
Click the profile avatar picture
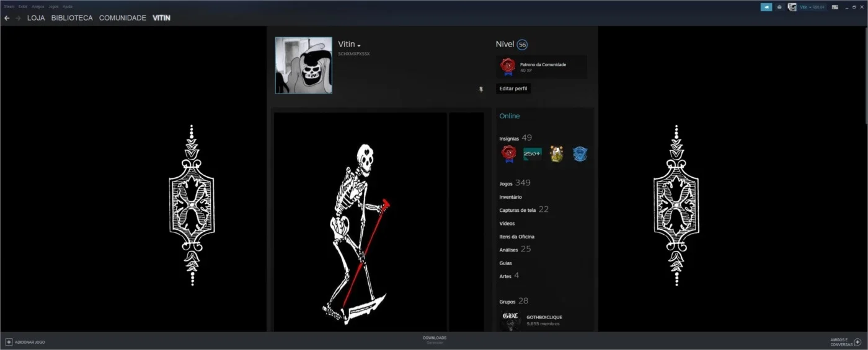click(304, 65)
